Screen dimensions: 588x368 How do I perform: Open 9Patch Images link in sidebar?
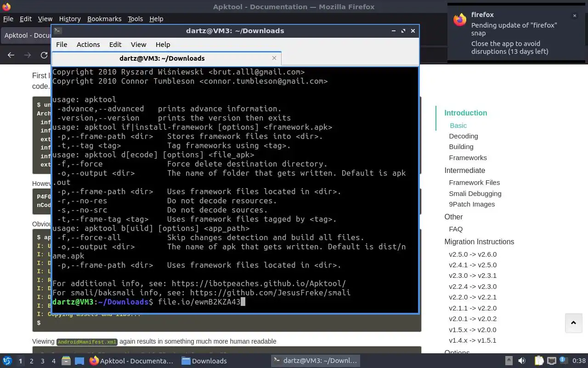[x=472, y=204]
